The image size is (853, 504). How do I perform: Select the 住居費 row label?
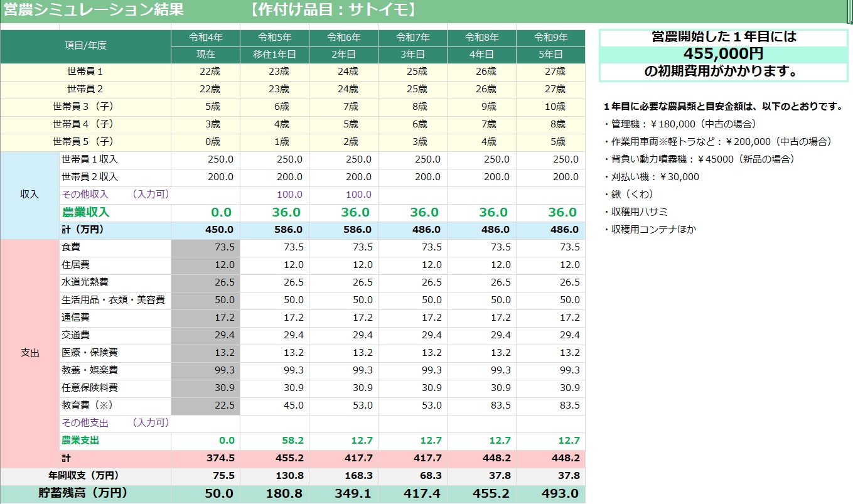click(x=115, y=265)
